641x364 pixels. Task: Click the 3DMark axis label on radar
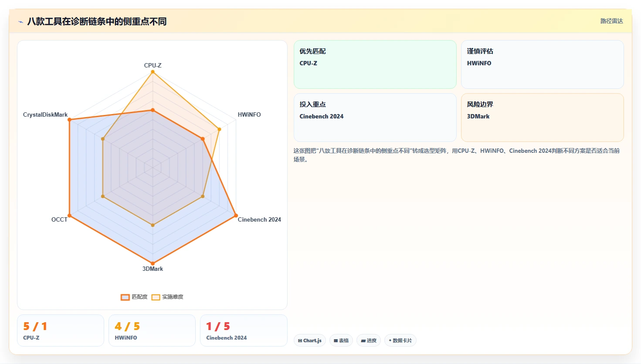pos(153,269)
